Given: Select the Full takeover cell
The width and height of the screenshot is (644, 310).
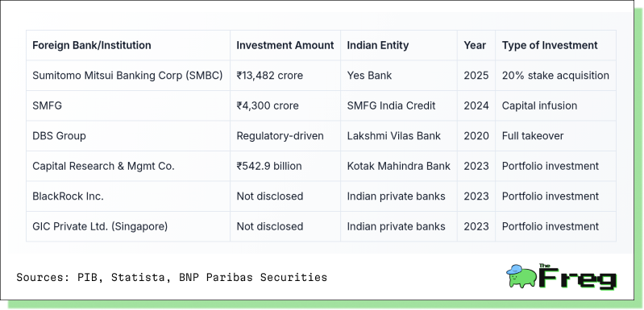Looking at the screenshot, I should (533, 136).
